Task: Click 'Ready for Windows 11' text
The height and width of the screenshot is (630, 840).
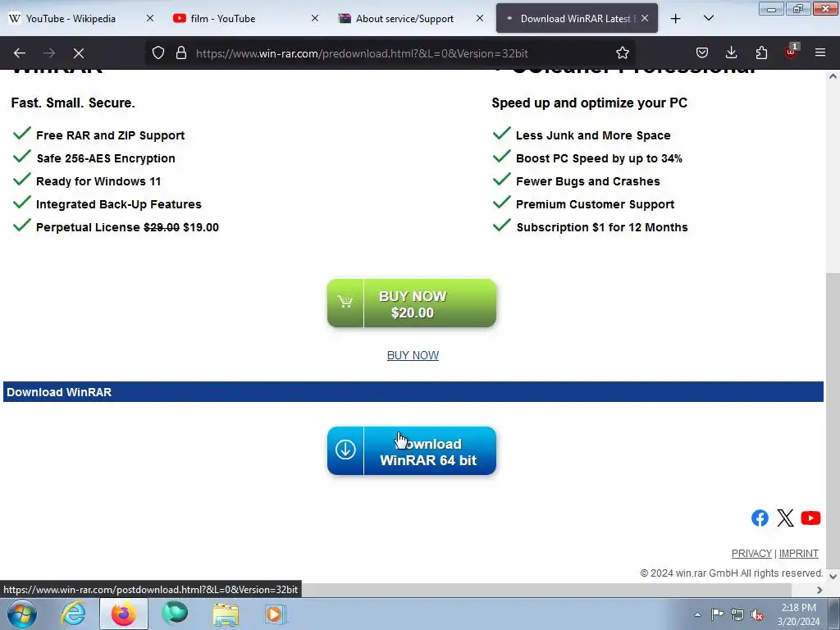Action: [x=98, y=181]
